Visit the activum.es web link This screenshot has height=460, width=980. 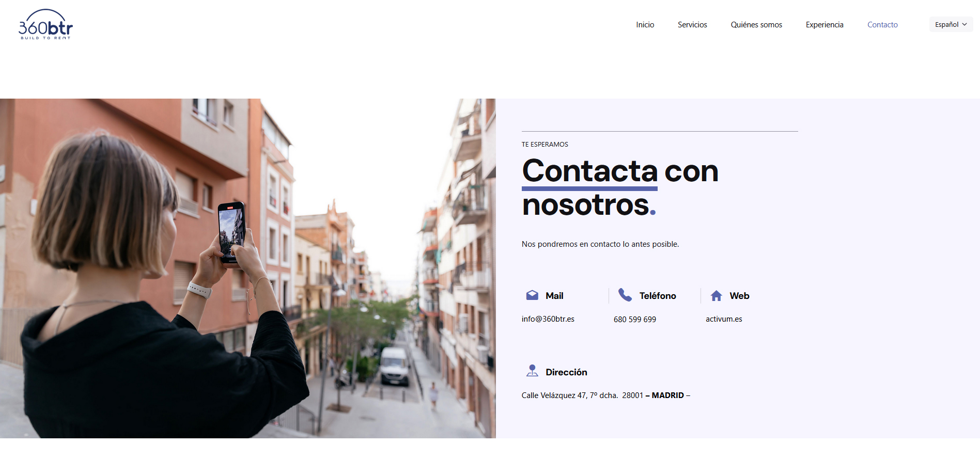pos(724,319)
